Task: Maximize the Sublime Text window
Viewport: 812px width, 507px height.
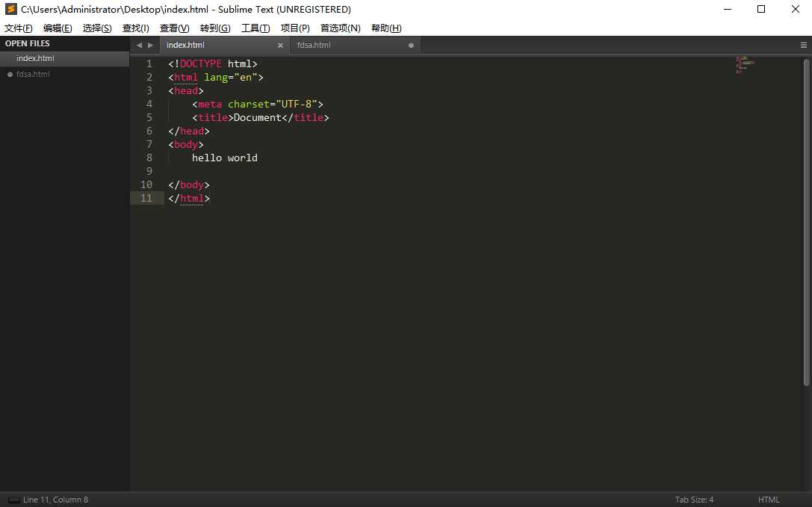Action: 761,9
